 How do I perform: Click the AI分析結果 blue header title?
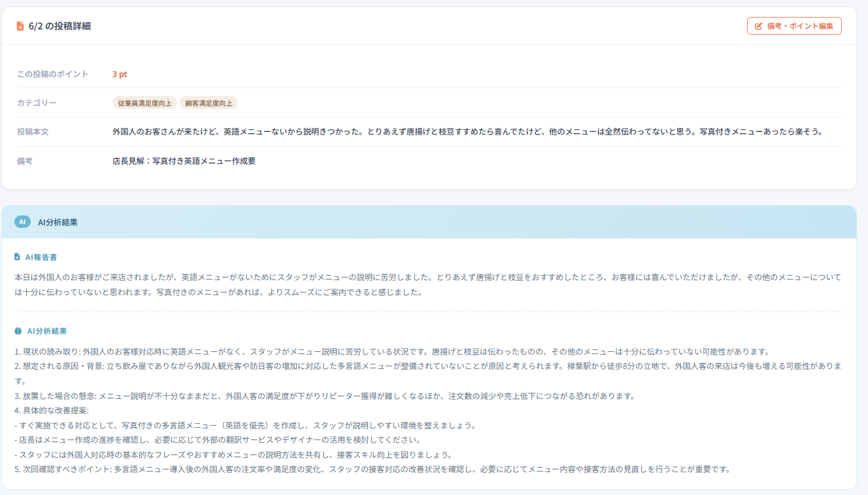pos(58,222)
